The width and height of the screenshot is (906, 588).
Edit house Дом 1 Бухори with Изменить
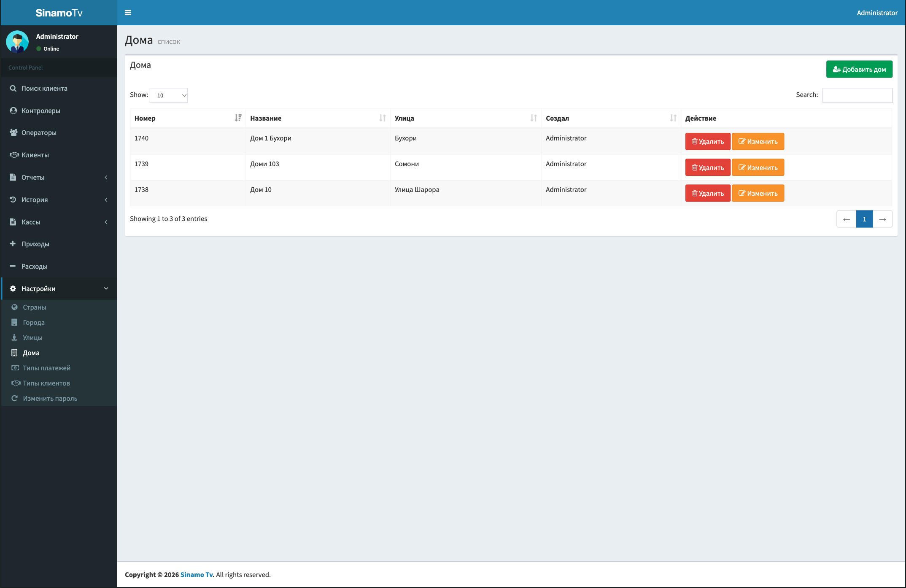[x=758, y=141]
